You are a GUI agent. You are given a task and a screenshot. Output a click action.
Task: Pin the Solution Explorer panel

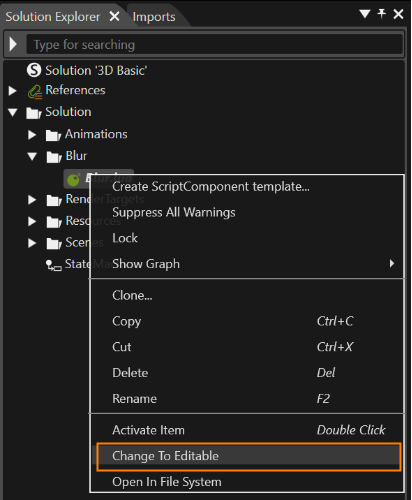coord(381,14)
